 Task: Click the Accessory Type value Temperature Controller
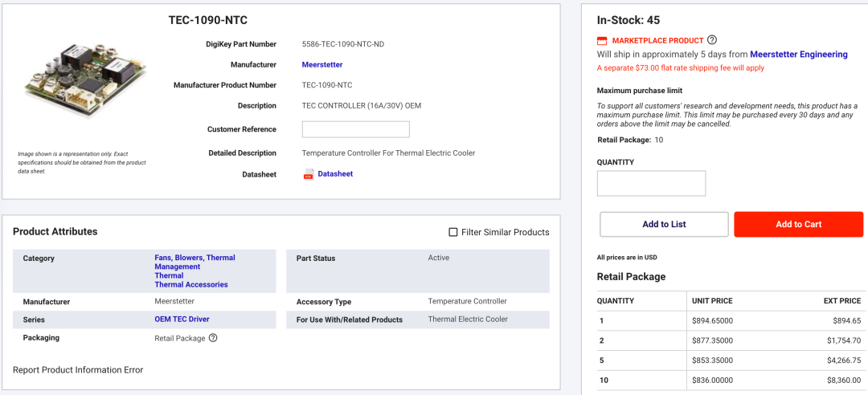(467, 302)
